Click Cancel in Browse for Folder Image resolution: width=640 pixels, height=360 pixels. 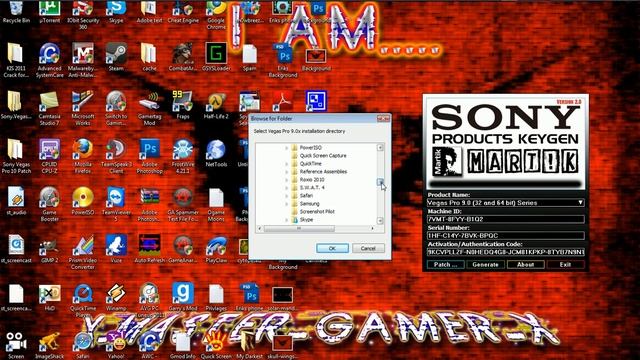pos(368,248)
